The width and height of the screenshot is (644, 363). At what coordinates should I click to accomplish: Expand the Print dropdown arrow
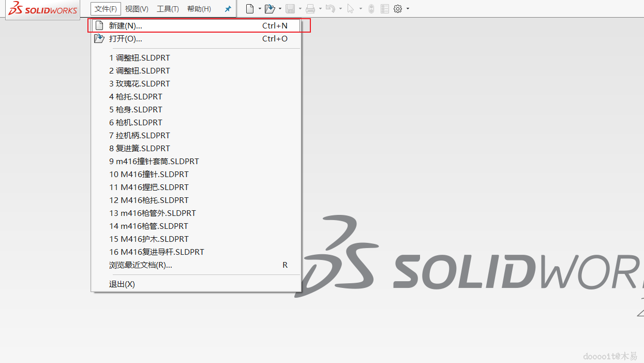(320, 9)
